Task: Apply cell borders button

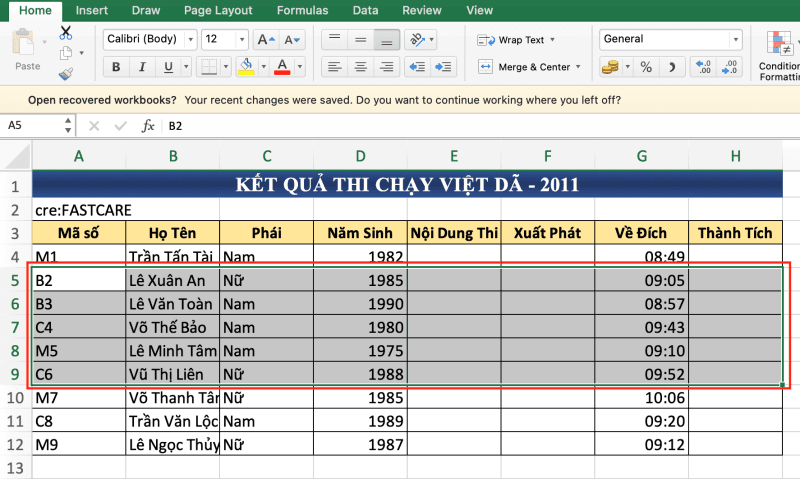Action: pyautogui.click(x=209, y=67)
